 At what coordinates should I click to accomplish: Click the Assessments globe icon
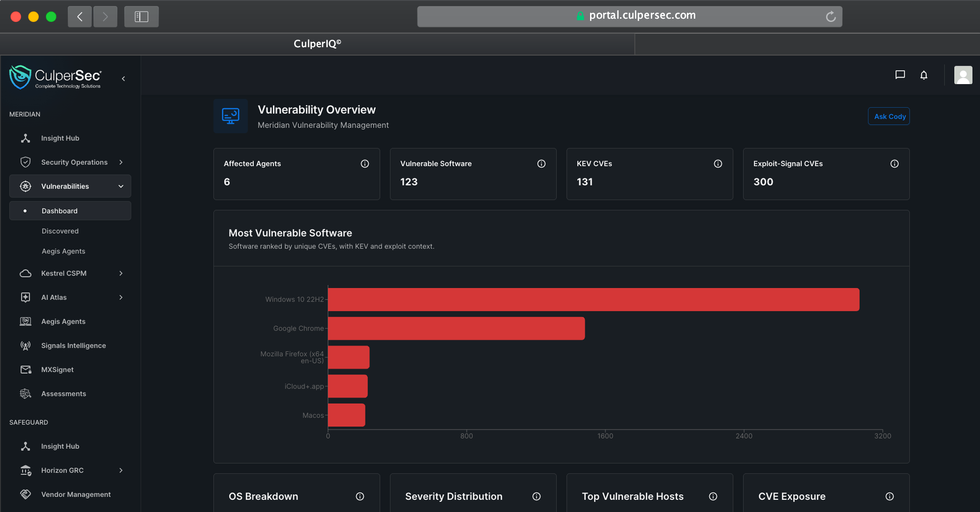tap(26, 394)
